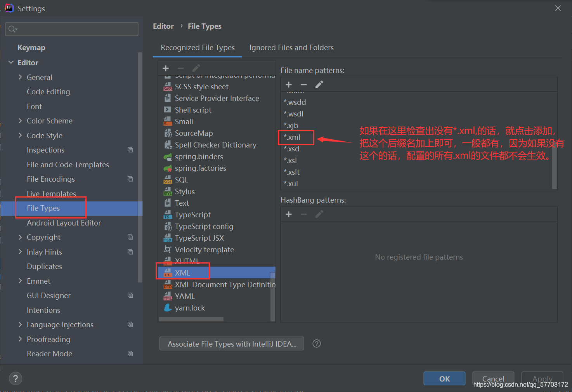
Task: Open Settings help question mark
Action: coord(16,378)
